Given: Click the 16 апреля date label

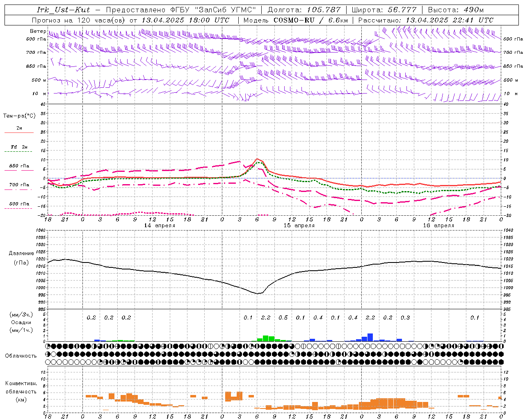Looking at the screenshot, I should coord(438,226).
